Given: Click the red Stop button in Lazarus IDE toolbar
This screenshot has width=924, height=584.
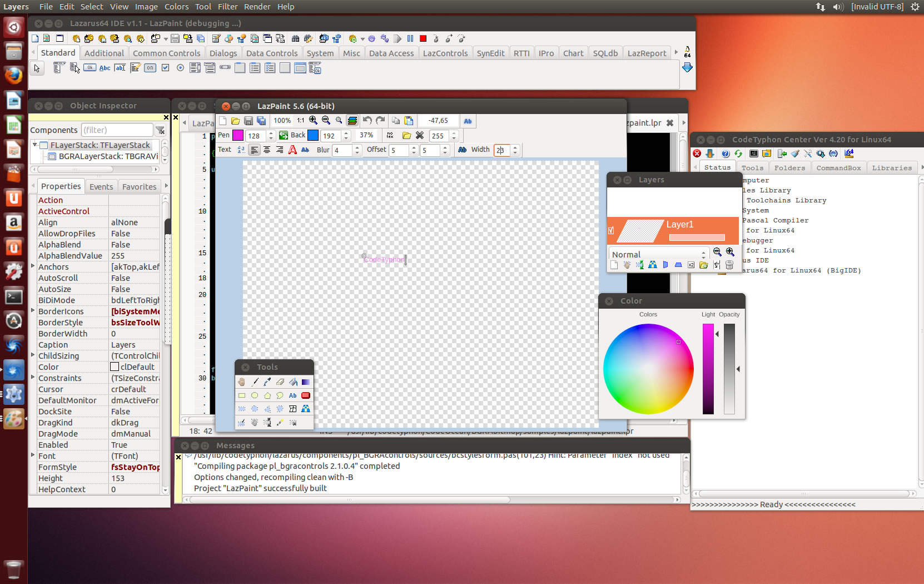Looking at the screenshot, I should (423, 38).
